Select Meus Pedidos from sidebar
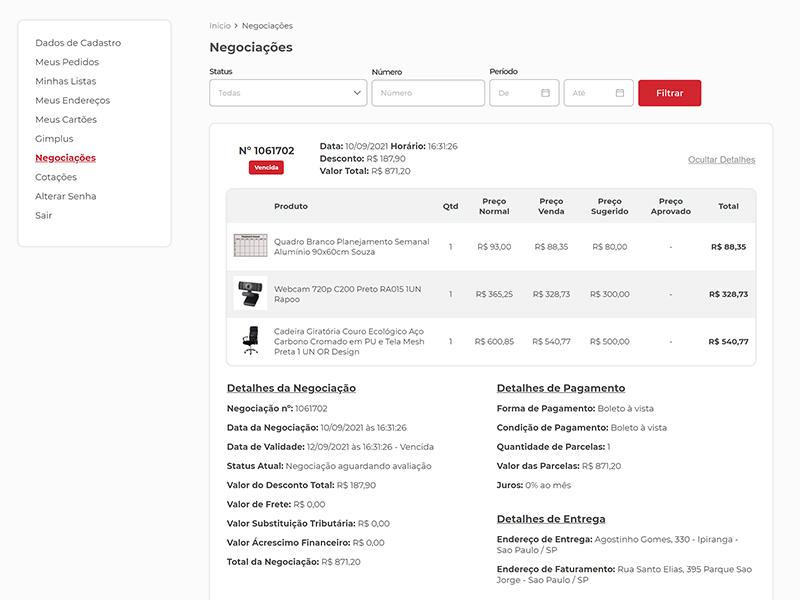 pyautogui.click(x=67, y=62)
